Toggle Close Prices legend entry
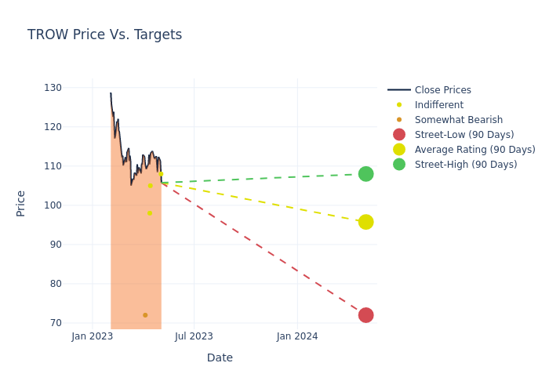Screen dimensions: 549x392 click(x=442, y=90)
